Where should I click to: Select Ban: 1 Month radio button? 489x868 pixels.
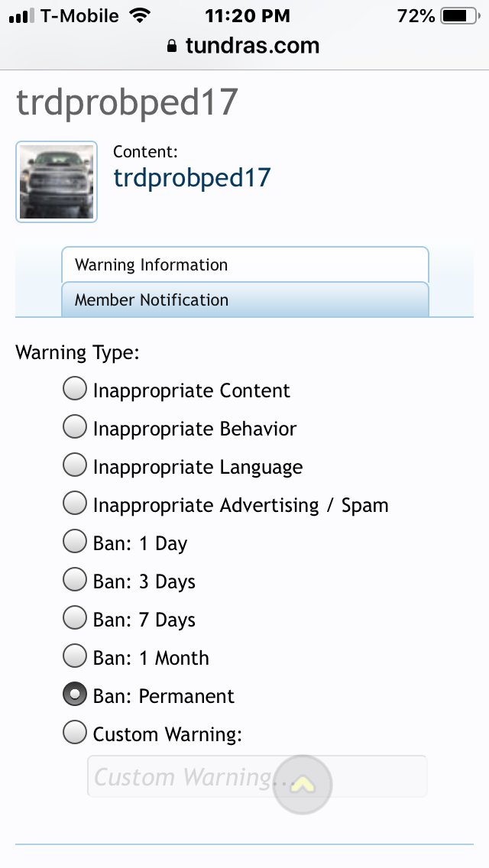(75, 656)
